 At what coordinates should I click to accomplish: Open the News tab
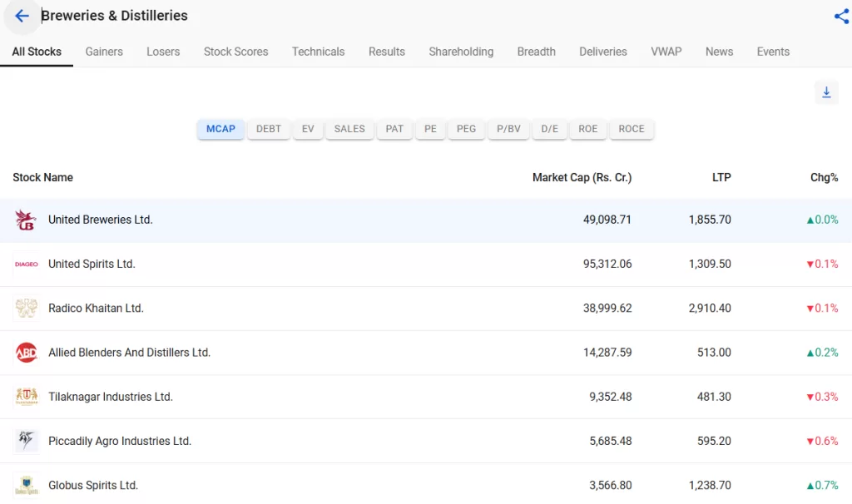click(x=719, y=52)
